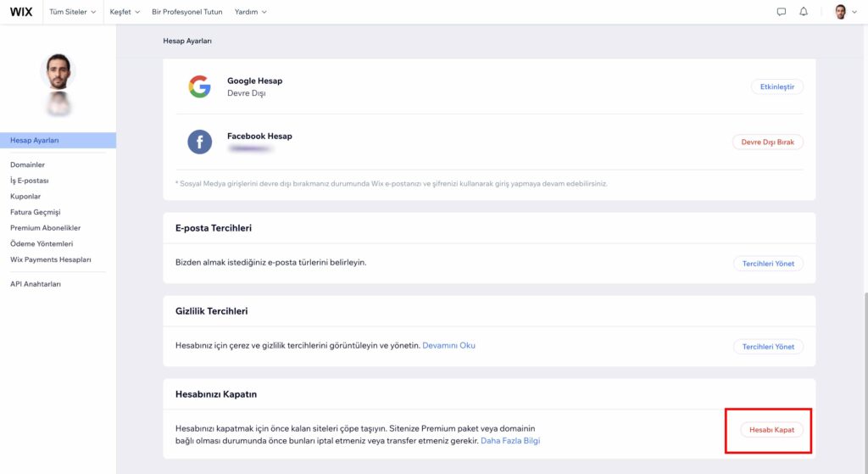Open the chat messages icon
This screenshot has width=868, height=474.
(x=781, y=12)
